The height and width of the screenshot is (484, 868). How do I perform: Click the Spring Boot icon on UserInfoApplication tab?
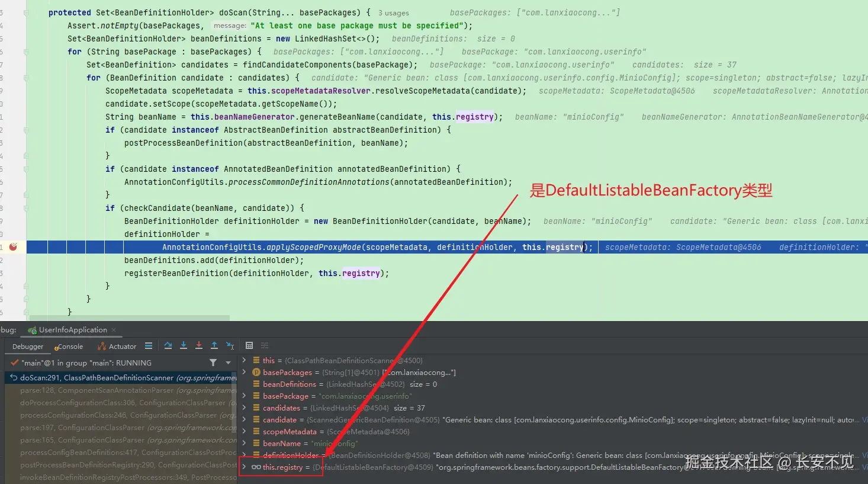coord(33,331)
